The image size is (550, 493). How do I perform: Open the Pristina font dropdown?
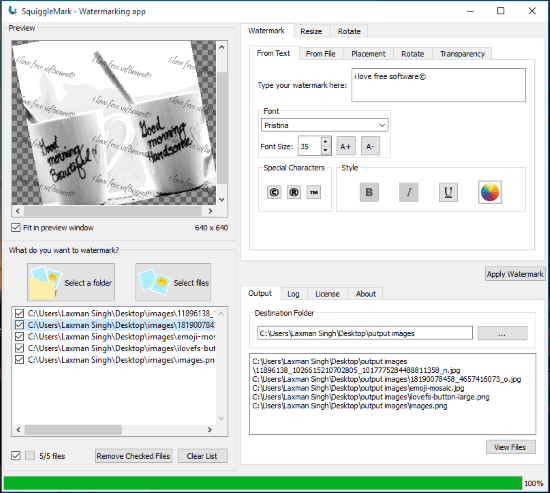324,125
